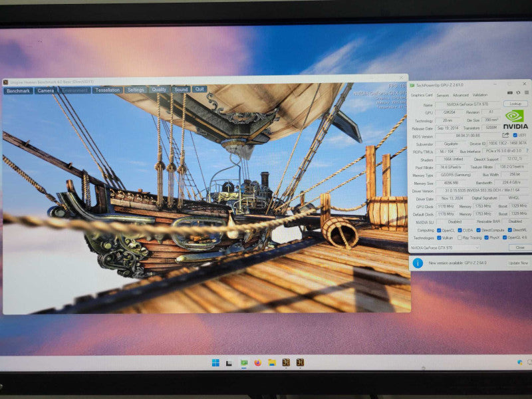Toggle the DirectCompute checkbox
The height and width of the screenshot is (399, 532).
click(478, 230)
